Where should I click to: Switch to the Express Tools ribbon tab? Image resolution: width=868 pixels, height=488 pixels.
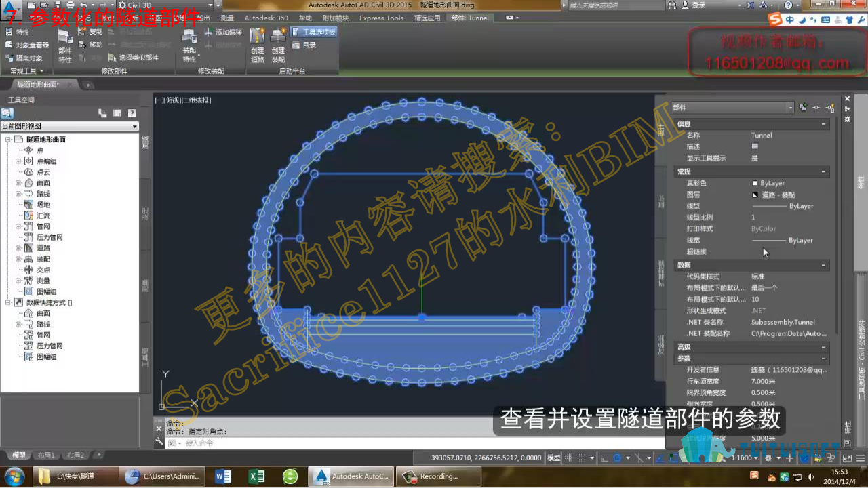click(381, 18)
